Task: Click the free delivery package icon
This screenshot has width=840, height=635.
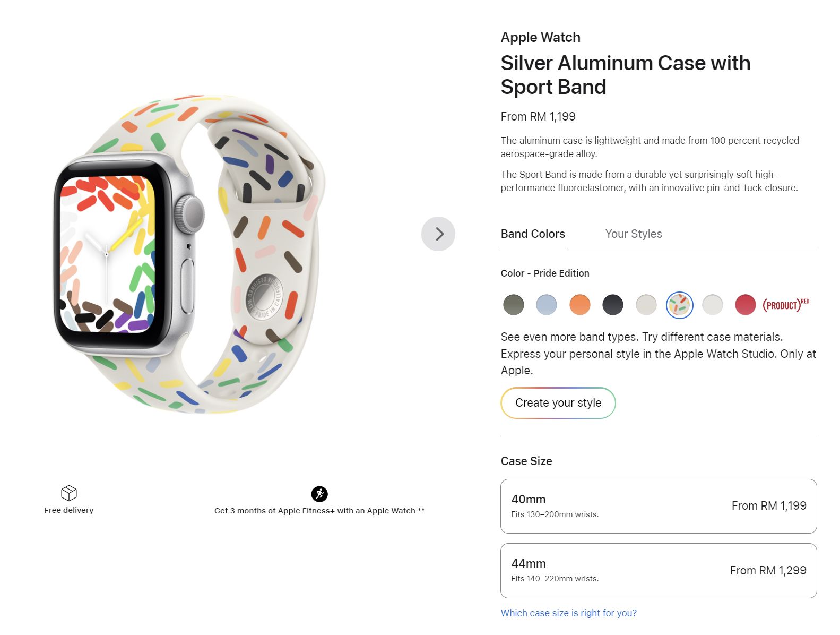Action: pos(68,493)
